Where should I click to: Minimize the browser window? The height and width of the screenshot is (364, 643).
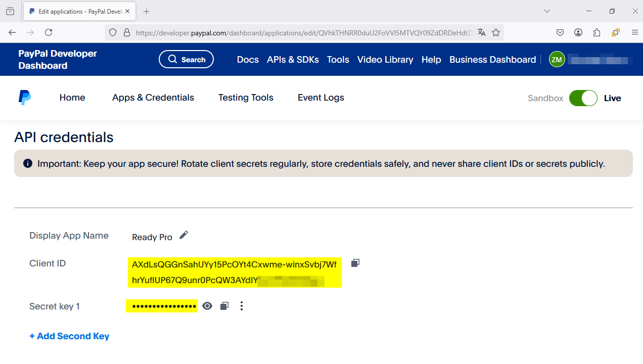point(589,11)
